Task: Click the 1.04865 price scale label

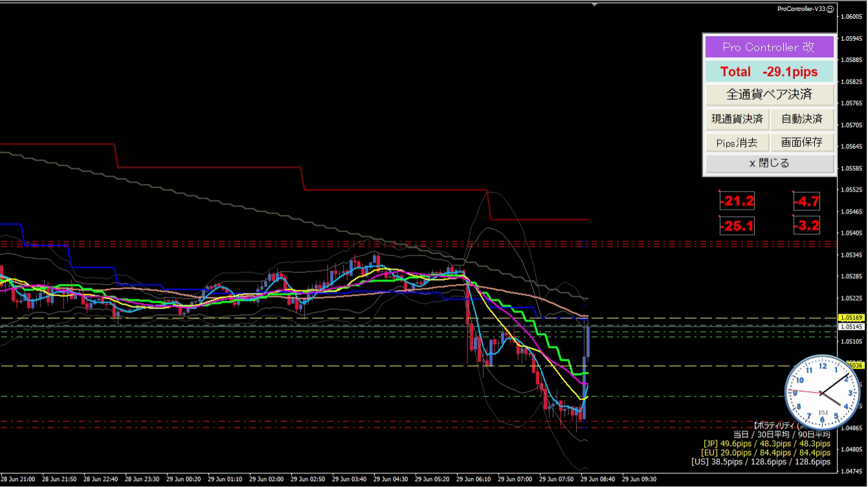Action: point(852,427)
